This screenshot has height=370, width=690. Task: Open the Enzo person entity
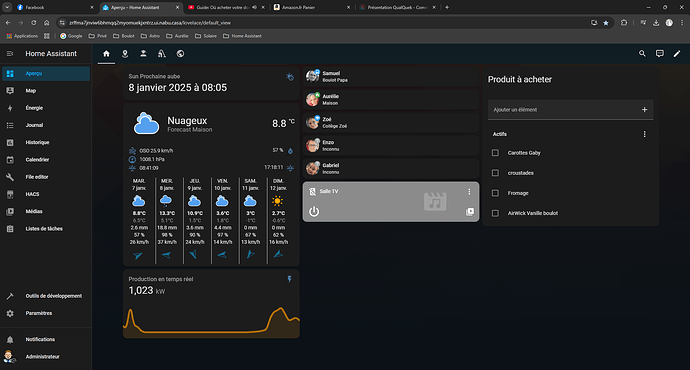tap(391, 146)
